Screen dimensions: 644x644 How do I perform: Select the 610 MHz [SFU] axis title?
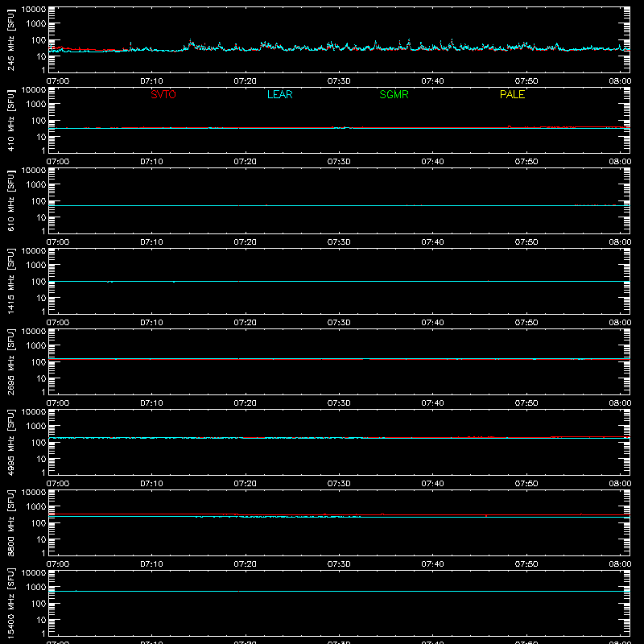point(11,200)
